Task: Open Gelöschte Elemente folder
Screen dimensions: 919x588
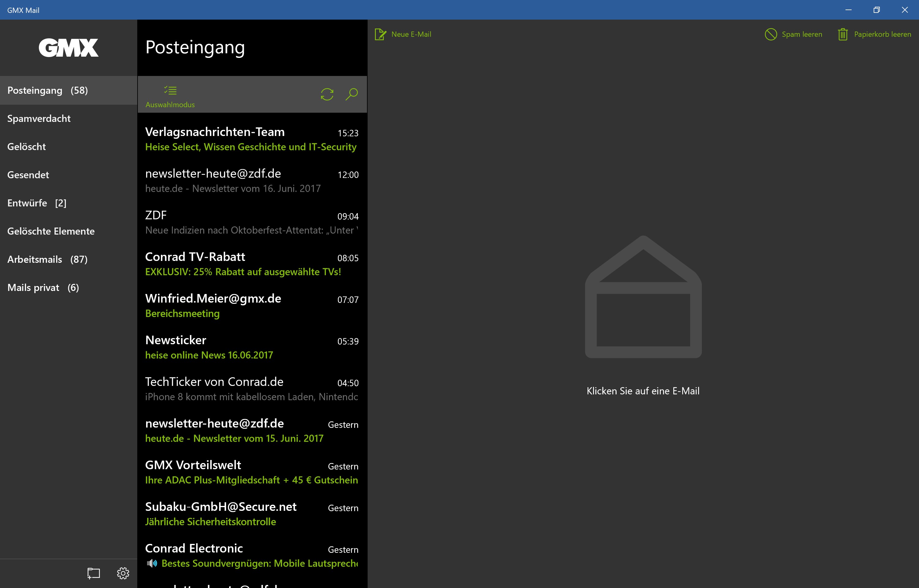Action: coord(51,232)
